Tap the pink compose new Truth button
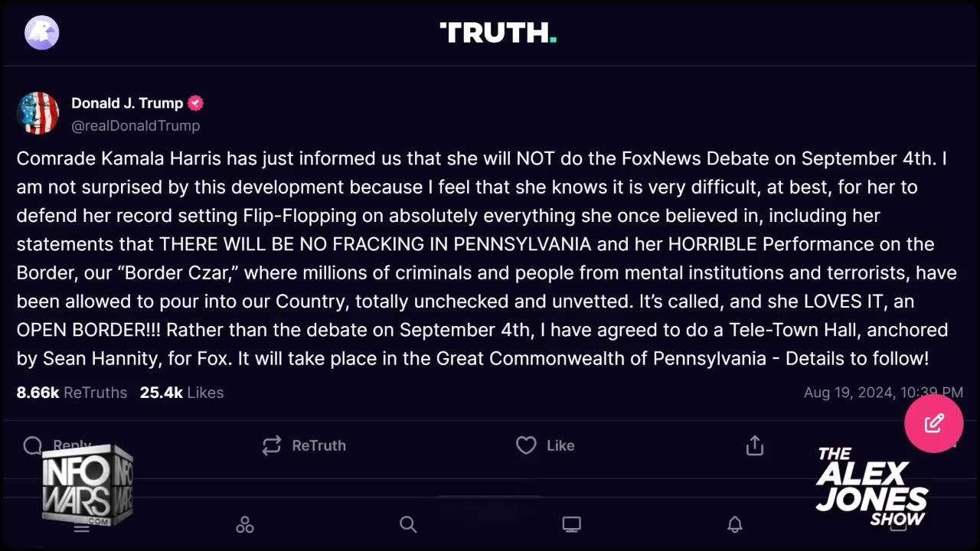The image size is (980, 551). pyautogui.click(x=933, y=423)
